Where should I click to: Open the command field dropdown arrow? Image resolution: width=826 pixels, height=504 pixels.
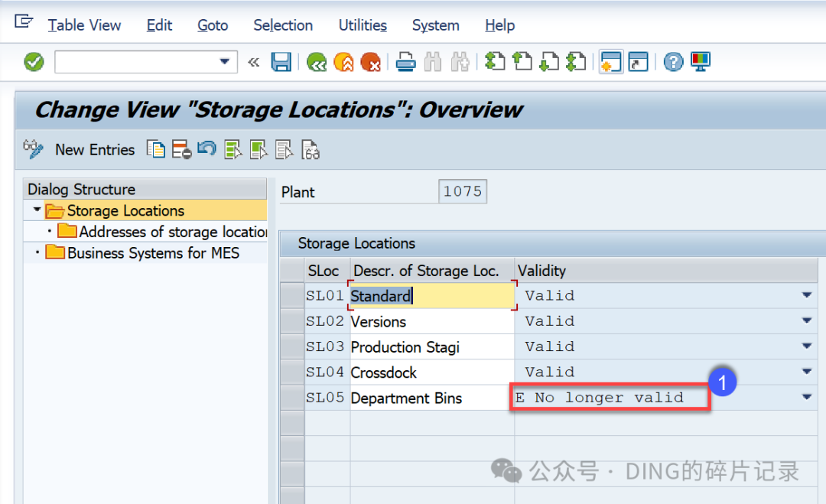coord(224,62)
